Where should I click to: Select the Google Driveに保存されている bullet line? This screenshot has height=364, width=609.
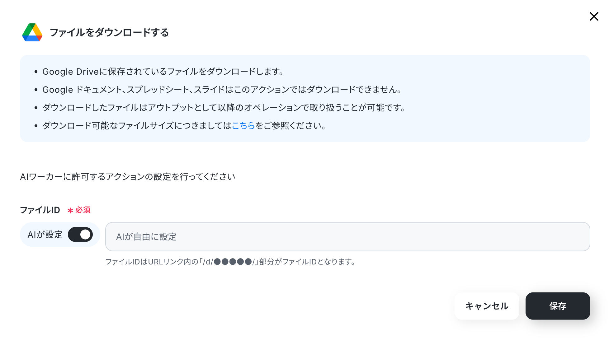163,72
